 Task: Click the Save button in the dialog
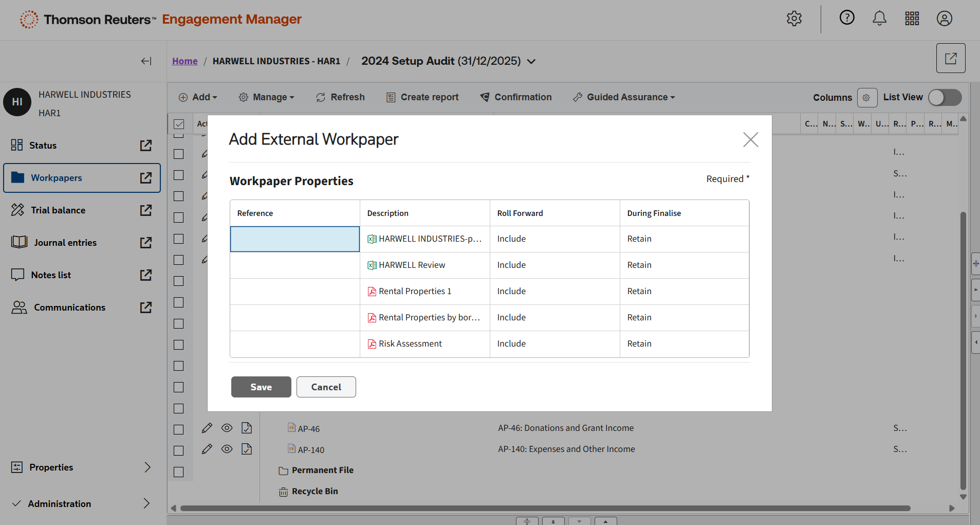point(261,387)
